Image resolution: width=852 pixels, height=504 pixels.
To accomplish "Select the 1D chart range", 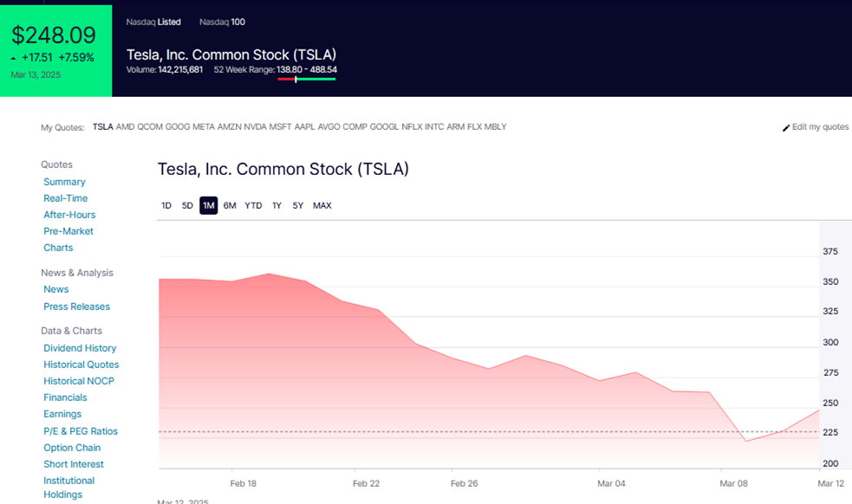I will tap(166, 205).
